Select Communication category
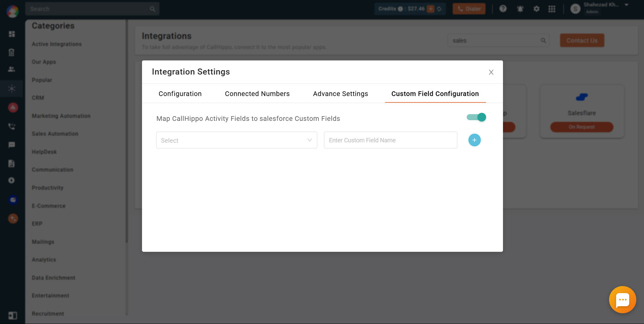 coord(52,170)
